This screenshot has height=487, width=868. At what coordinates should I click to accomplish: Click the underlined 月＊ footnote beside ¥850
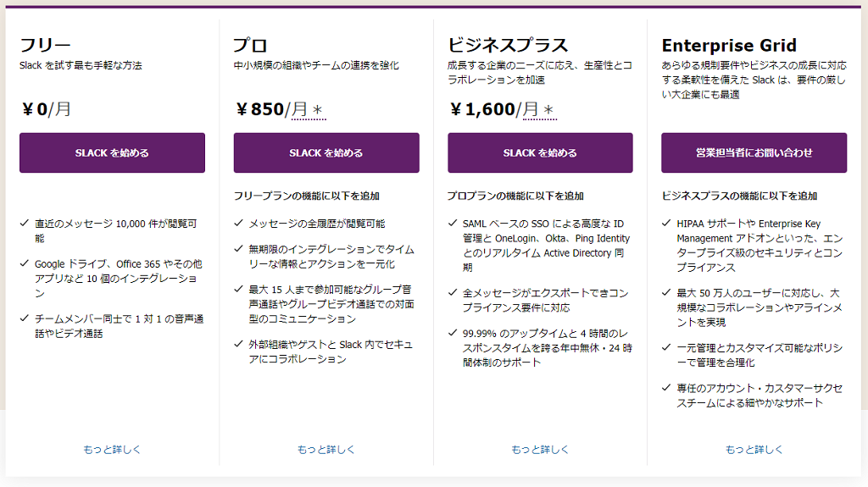pos(308,110)
